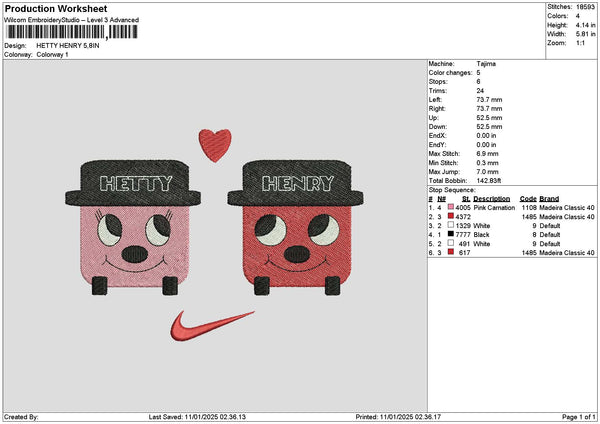Click design name 'HETTY HENRY 5,8IN'

68,46
